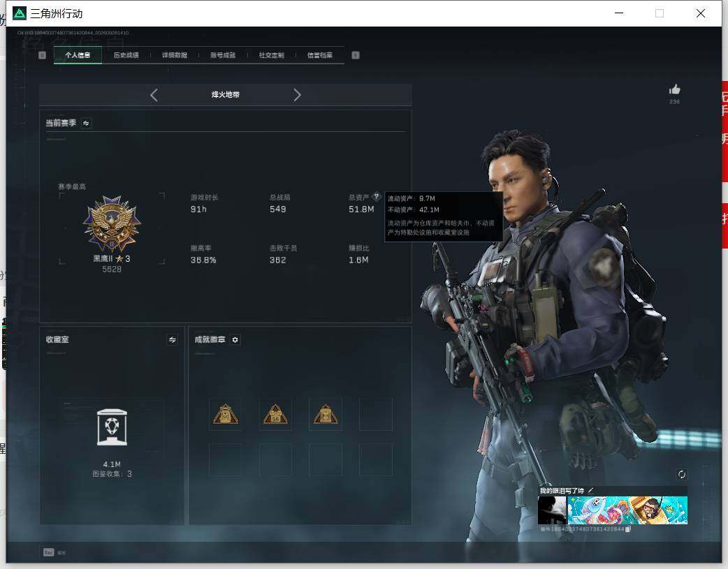This screenshot has width=728, height=569.
Task: Click the 赚损比 value 1.6M
Action: (x=358, y=260)
